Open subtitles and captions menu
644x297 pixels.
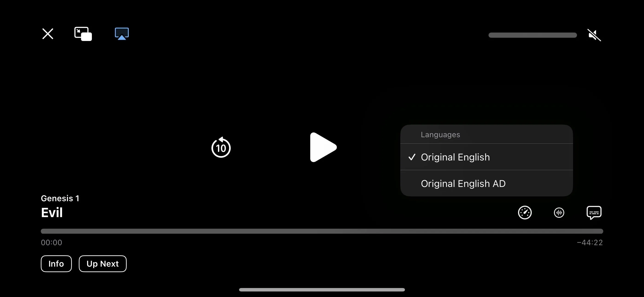click(x=594, y=212)
